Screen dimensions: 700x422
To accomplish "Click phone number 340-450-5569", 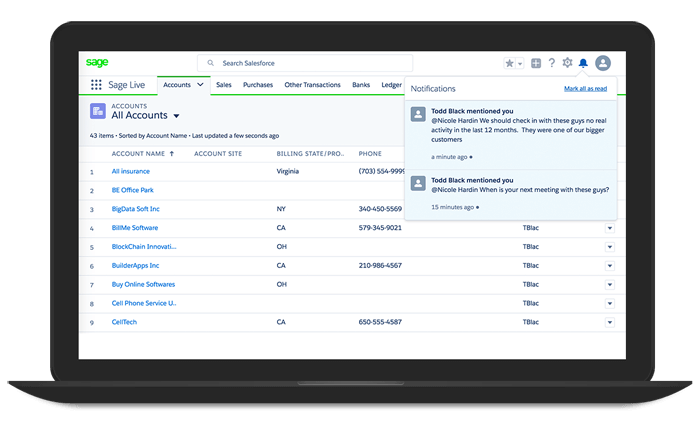I will tap(380, 209).
